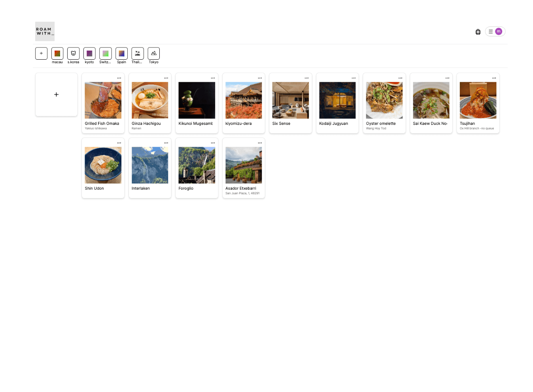View the Asador Etxebarri photo
Screen dimensions: 533x392
[x=244, y=165]
